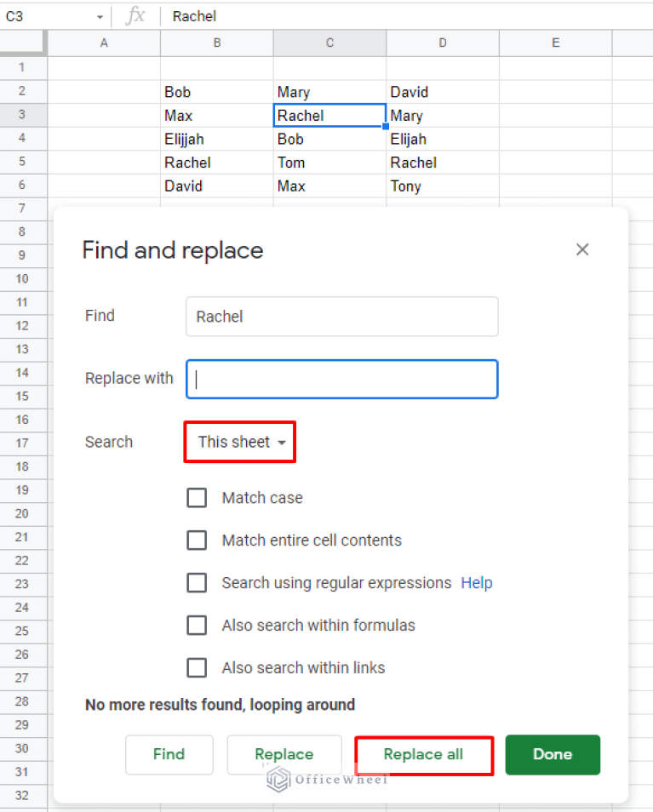This screenshot has height=812, width=653.
Task: Check Match entire cell contents
Action: [x=197, y=540]
